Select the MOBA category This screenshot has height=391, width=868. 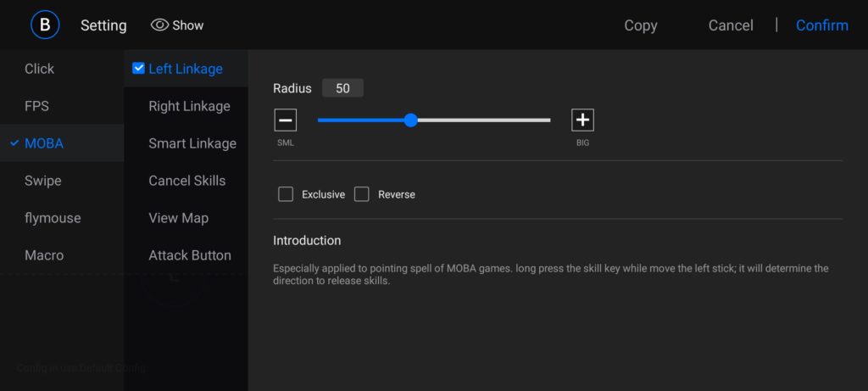(44, 143)
